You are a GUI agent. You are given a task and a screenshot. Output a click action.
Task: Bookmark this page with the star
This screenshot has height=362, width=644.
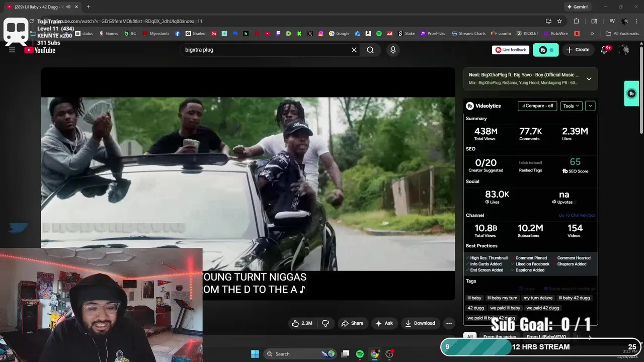click(559, 21)
